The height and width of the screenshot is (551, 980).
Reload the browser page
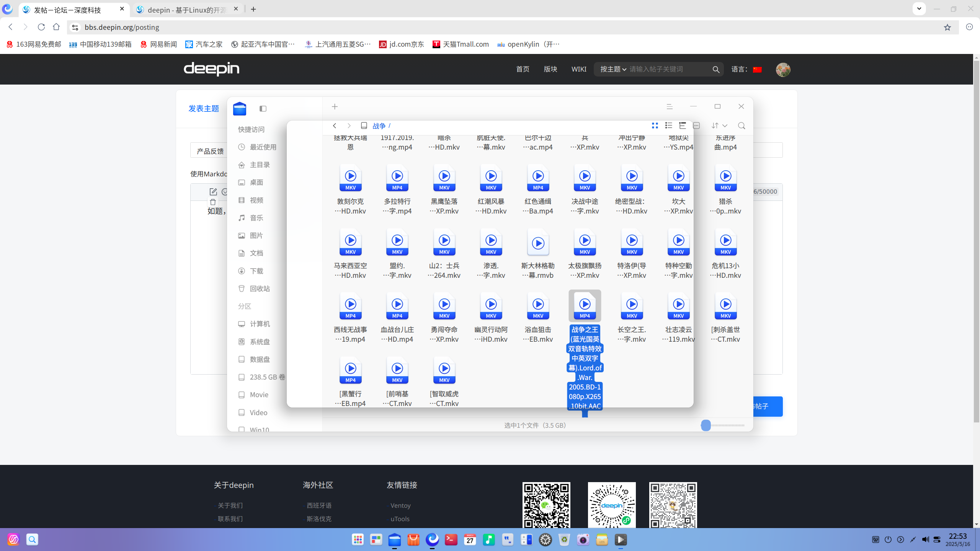(x=41, y=27)
